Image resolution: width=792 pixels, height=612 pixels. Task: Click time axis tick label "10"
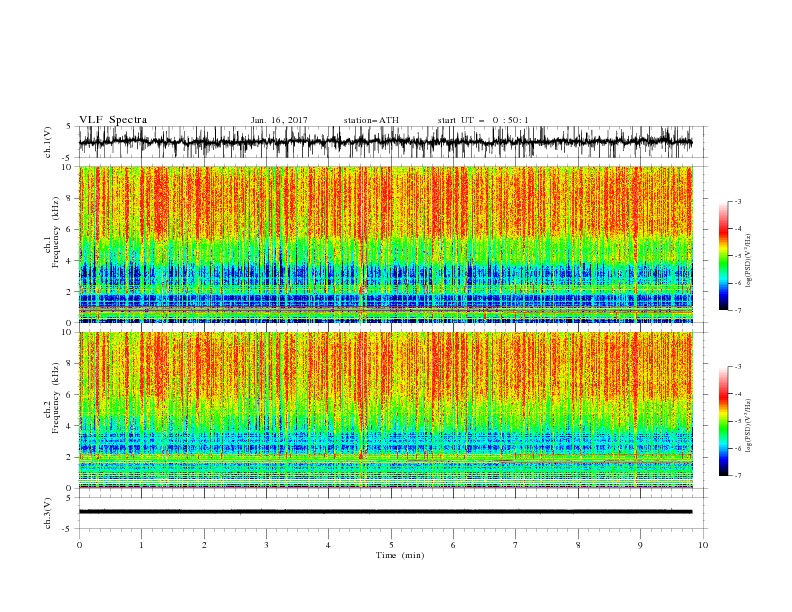pyautogui.click(x=703, y=545)
